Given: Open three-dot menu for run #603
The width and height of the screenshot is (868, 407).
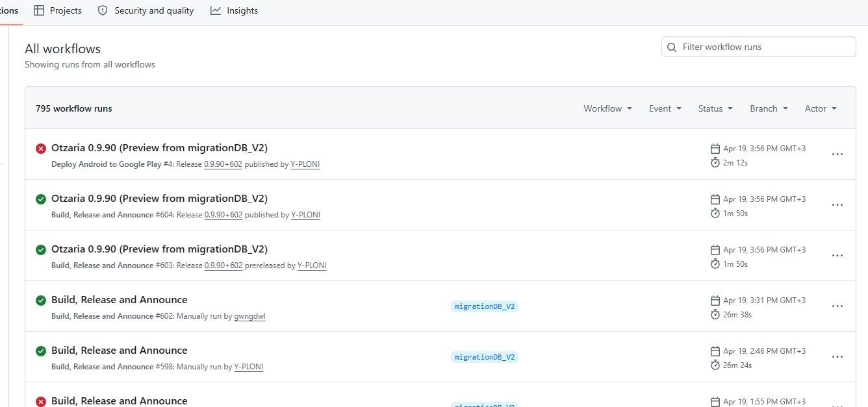Looking at the screenshot, I should point(837,256).
